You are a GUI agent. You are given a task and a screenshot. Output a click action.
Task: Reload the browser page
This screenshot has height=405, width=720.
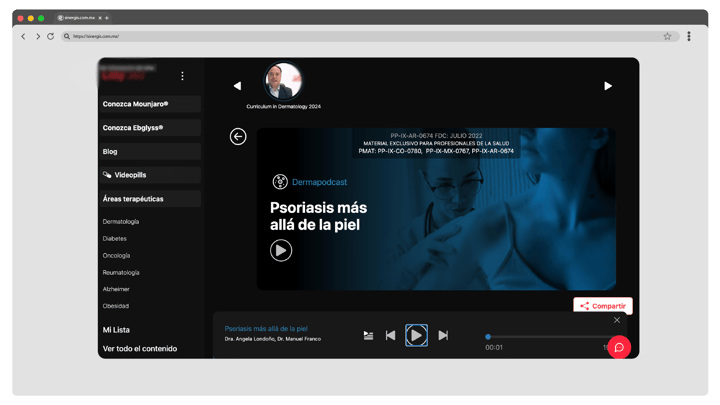(51, 36)
